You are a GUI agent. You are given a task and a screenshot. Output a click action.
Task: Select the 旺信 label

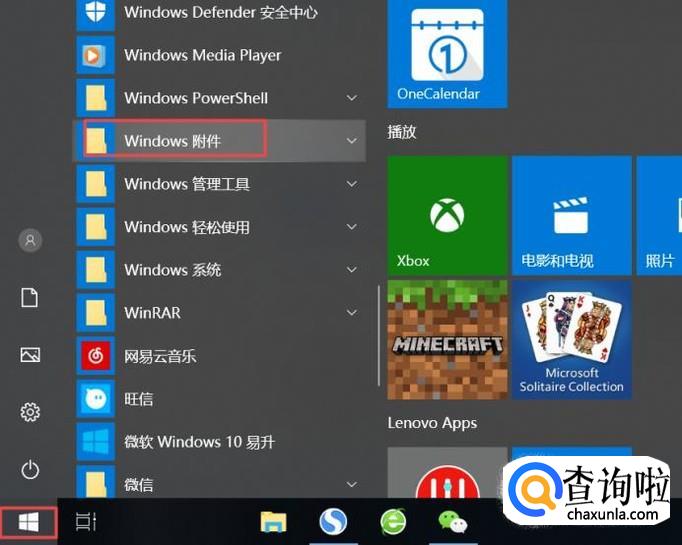point(138,399)
